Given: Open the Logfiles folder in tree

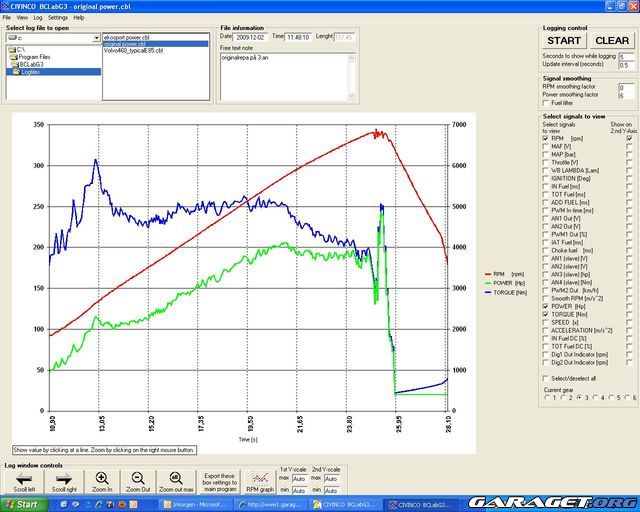Looking at the screenshot, I should [32, 71].
